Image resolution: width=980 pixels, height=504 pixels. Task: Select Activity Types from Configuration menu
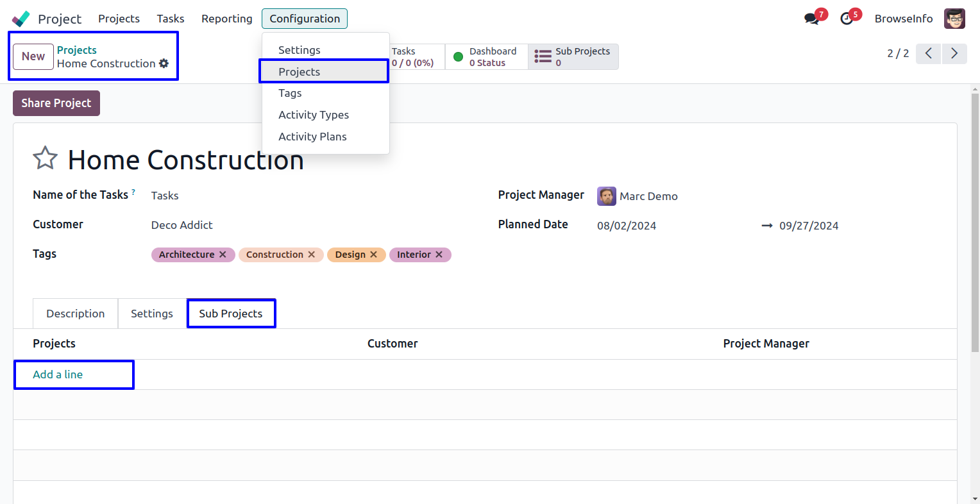point(314,115)
